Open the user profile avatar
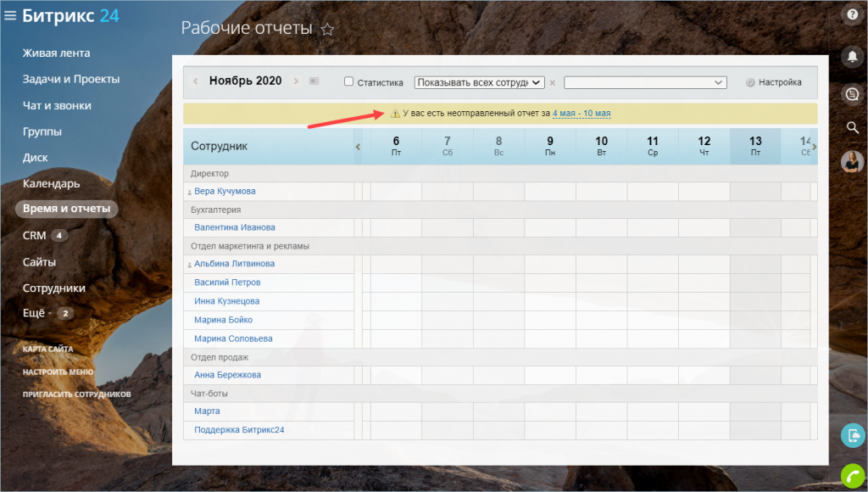 tap(853, 162)
